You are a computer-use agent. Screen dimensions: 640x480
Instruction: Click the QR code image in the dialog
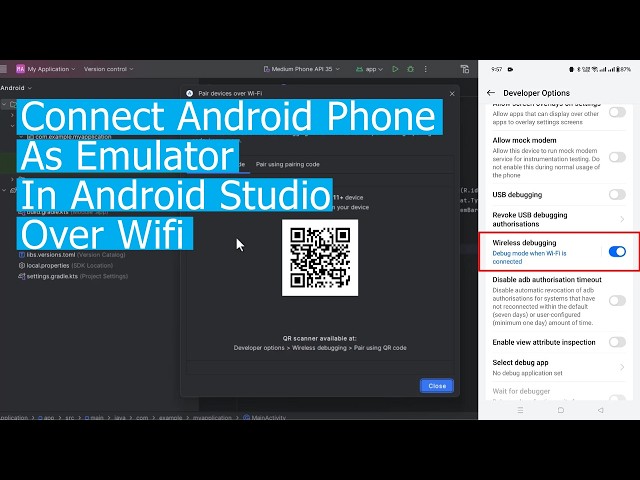(320, 258)
